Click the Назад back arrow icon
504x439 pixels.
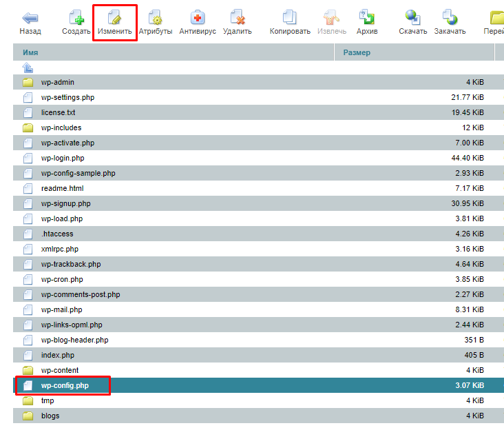coord(30,18)
